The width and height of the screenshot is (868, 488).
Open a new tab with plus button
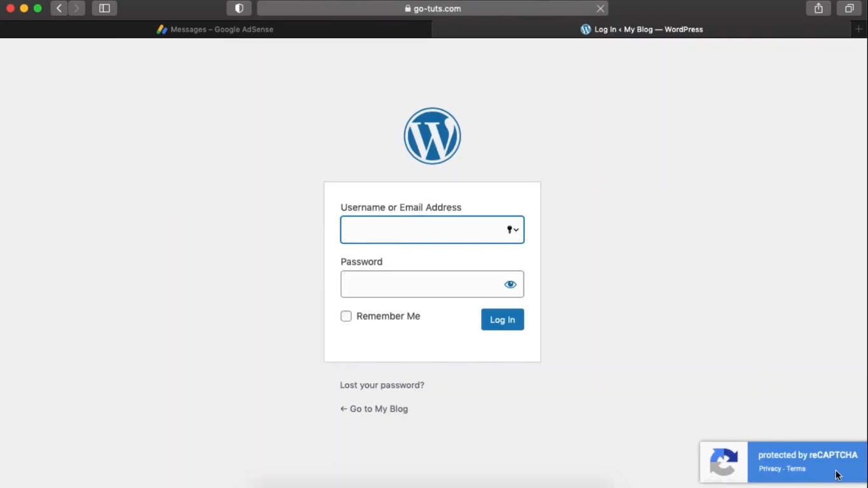pos(859,29)
